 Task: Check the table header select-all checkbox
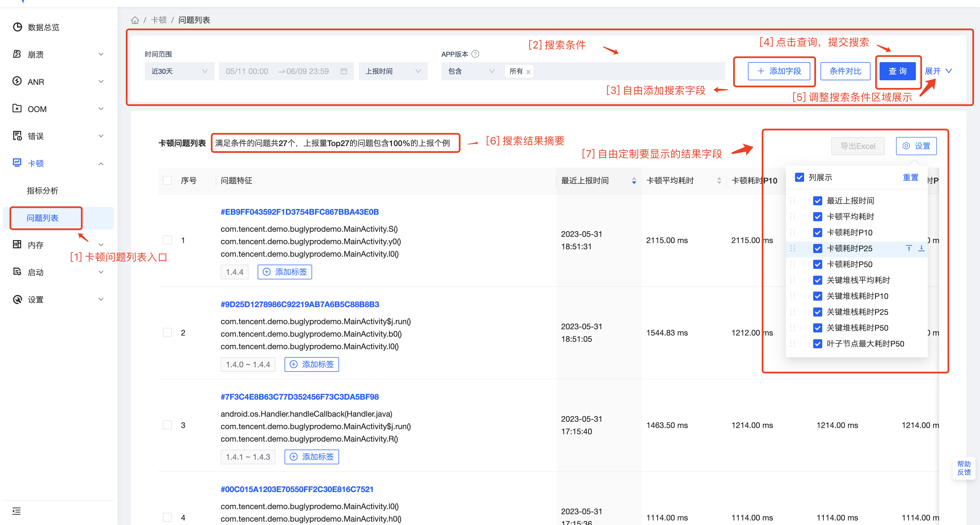click(167, 180)
